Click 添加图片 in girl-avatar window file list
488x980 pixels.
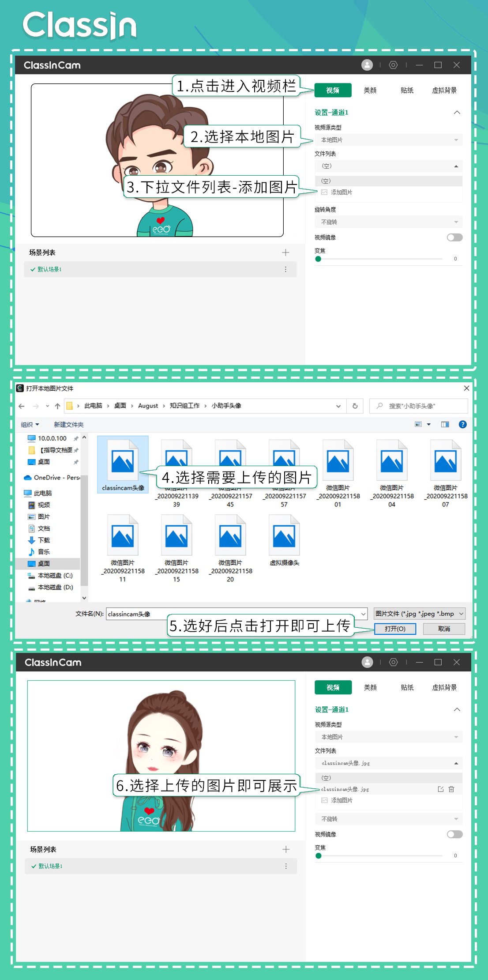[341, 800]
